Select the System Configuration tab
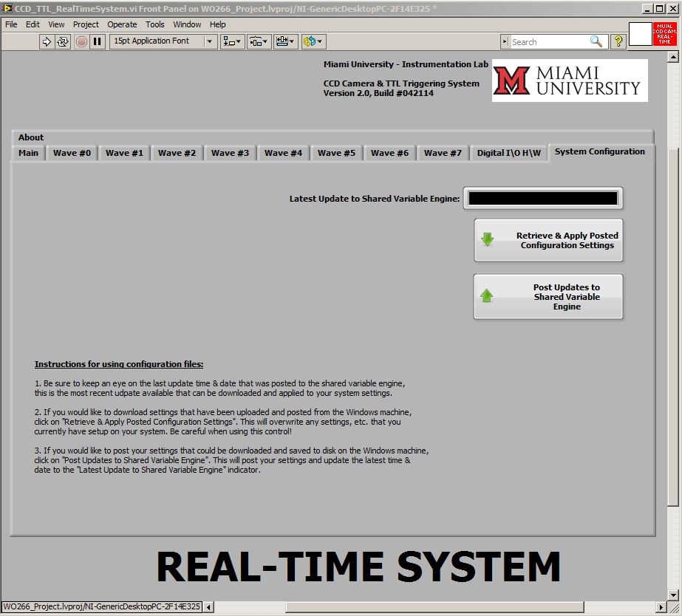This screenshot has height=616, width=682. pyautogui.click(x=600, y=151)
